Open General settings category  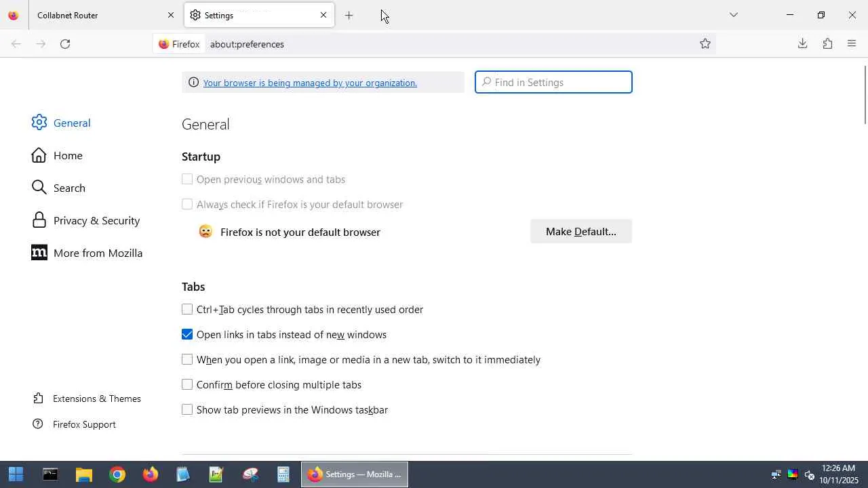click(x=61, y=123)
